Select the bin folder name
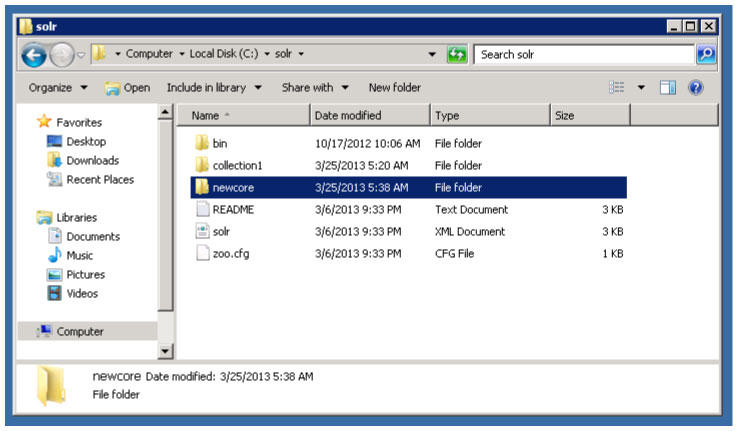The height and width of the screenshot is (431, 741). coord(220,144)
